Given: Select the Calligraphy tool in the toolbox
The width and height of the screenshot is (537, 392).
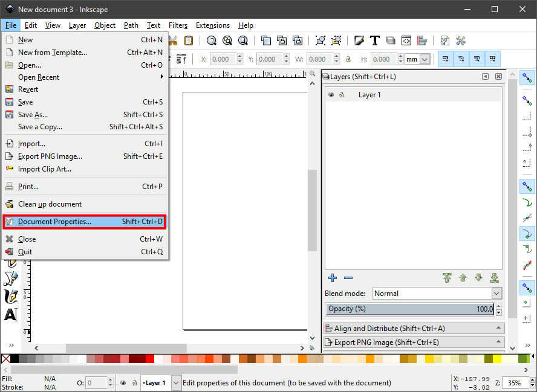Looking at the screenshot, I should [10, 297].
